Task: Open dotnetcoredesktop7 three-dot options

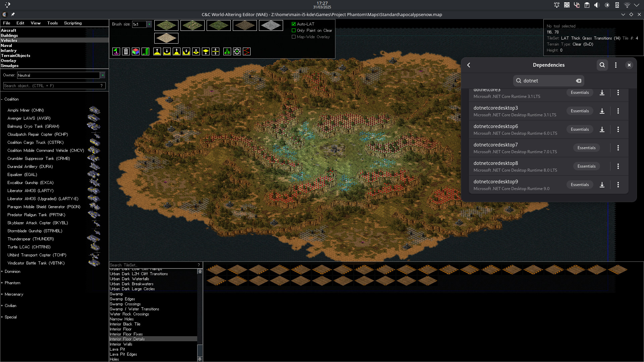Action: click(x=618, y=148)
